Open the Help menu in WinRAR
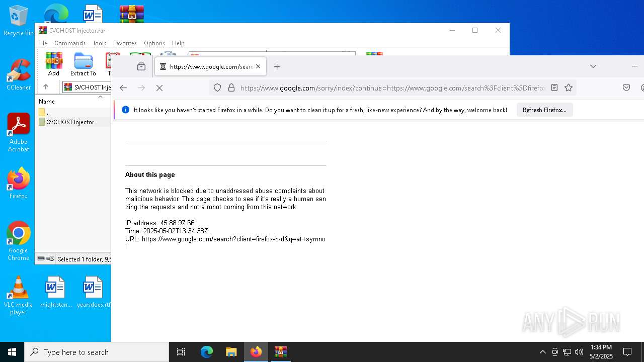Screen dimensions: 644x362 [x=178, y=43]
